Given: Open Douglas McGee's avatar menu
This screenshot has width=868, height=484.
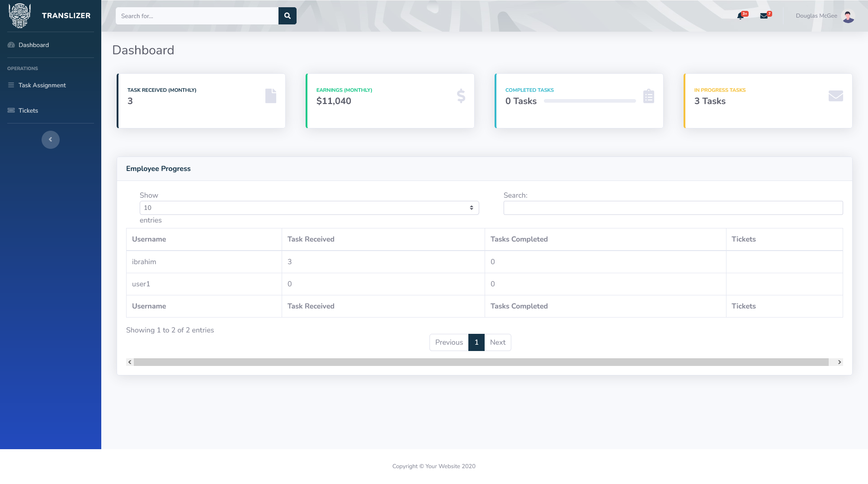Looking at the screenshot, I should [x=848, y=16].
